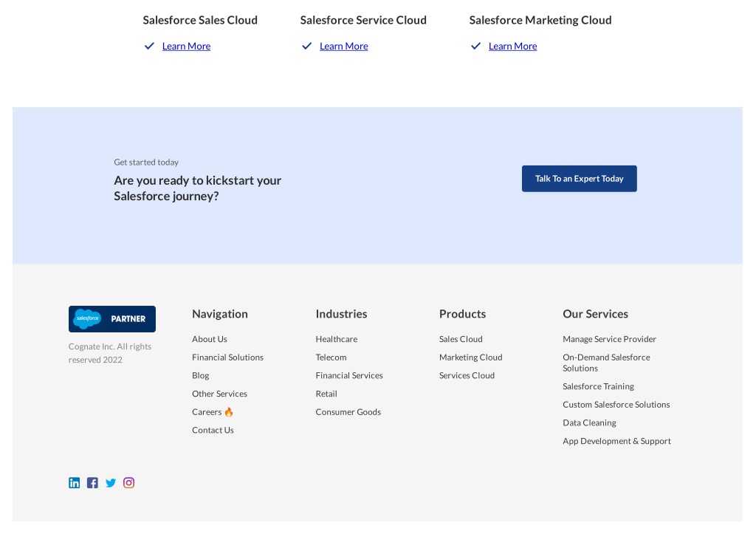Click the Salesforce Sales Cloud heading
This screenshot has width=756, height=534.
tap(200, 20)
